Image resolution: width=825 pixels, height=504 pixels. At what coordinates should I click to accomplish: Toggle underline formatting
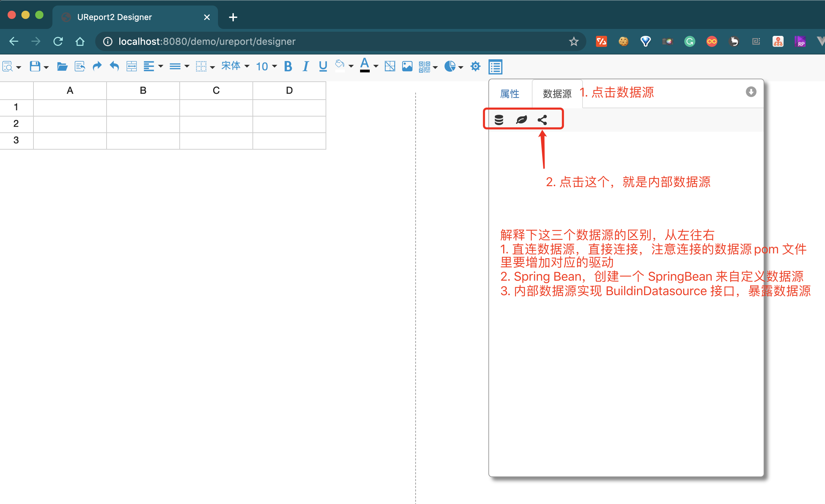click(323, 66)
